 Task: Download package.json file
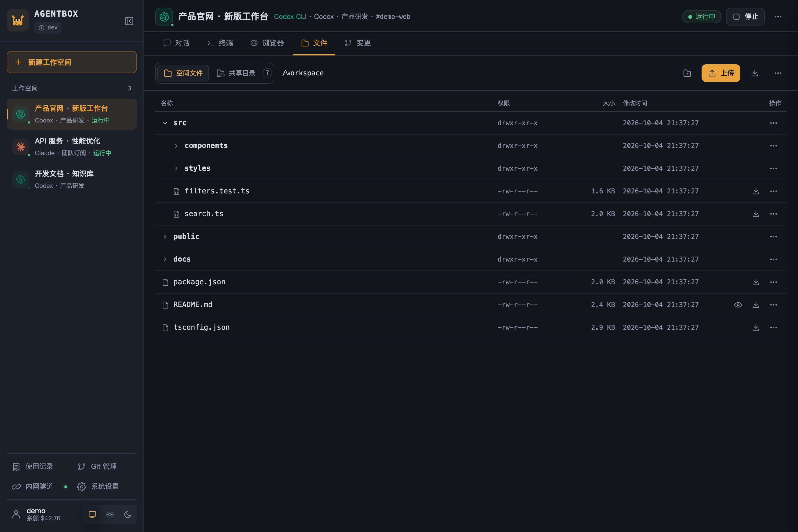point(756,282)
